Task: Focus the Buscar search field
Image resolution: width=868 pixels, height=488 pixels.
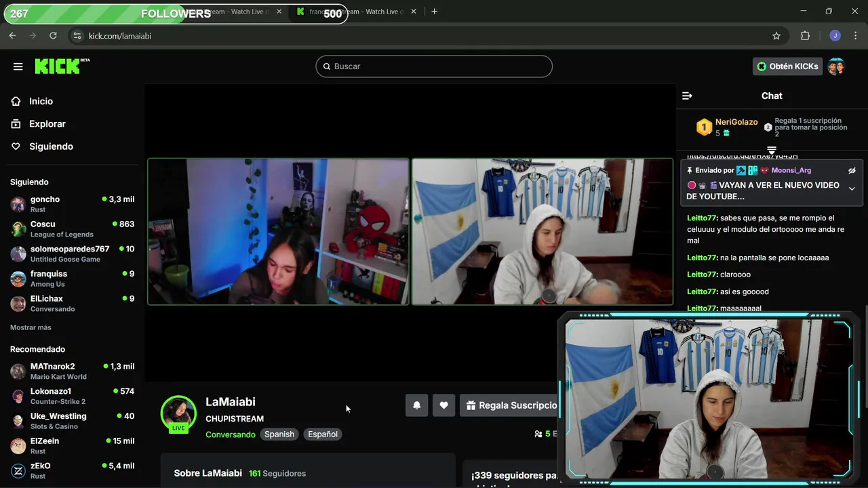Action: coord(434,66)
